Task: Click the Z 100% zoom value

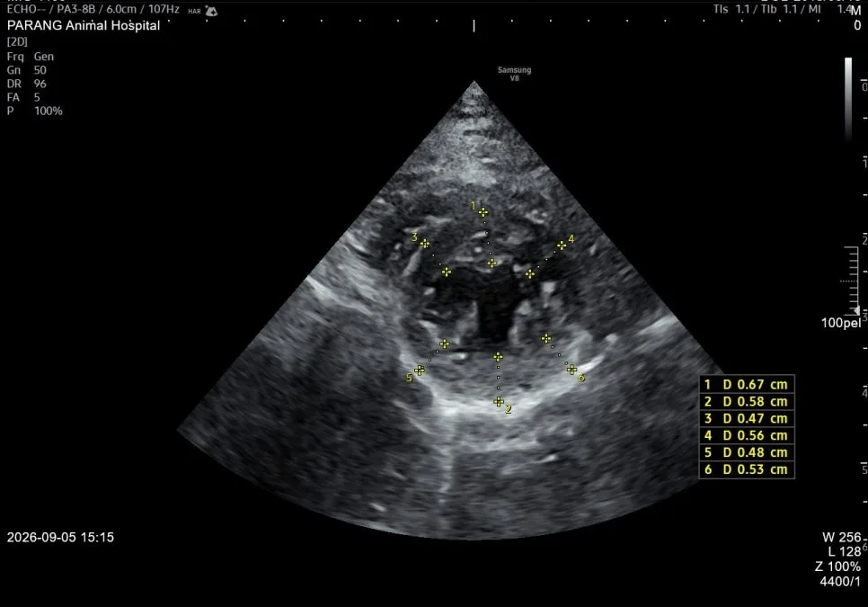Action: tap(838, 567)
